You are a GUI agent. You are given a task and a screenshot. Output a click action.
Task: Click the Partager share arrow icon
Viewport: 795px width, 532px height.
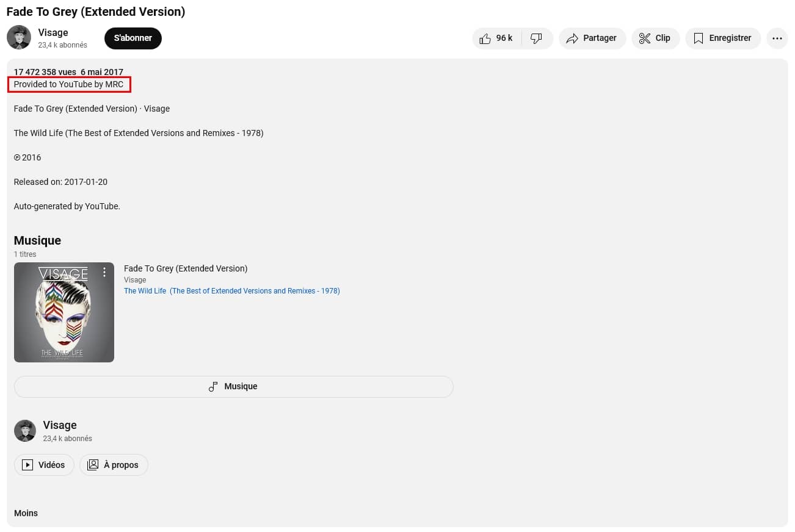(572, 38)
